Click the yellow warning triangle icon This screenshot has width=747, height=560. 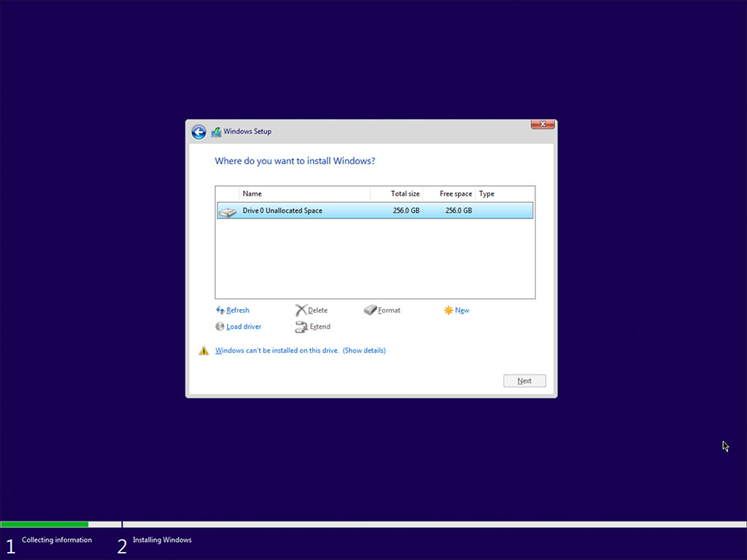click(204, 351)
